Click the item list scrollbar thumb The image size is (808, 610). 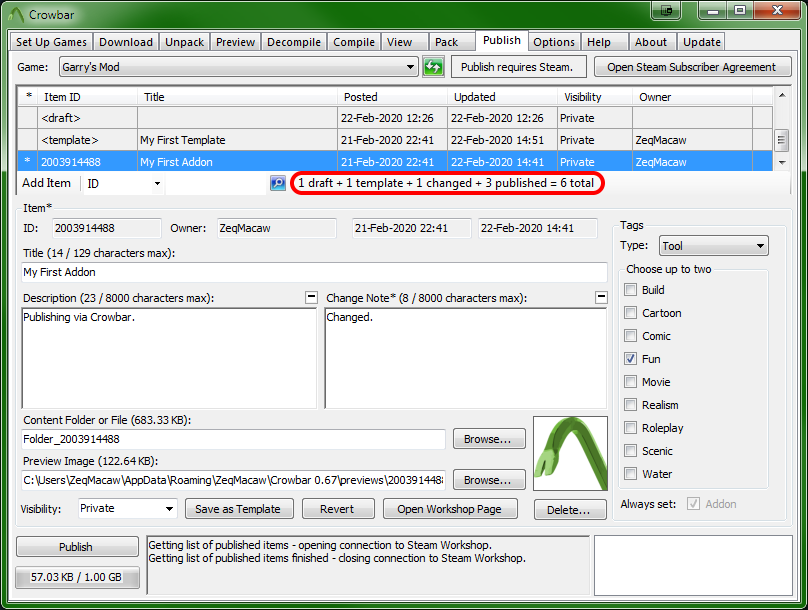(x=782, y=139)
